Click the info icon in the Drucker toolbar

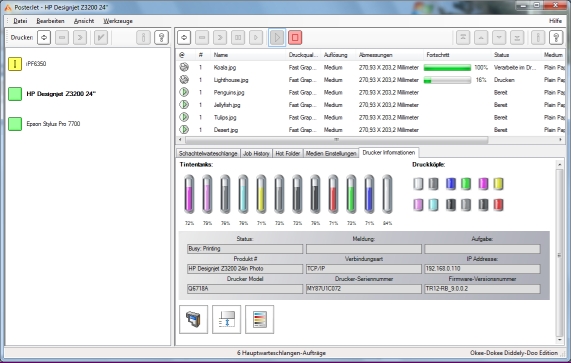(143, 37)
